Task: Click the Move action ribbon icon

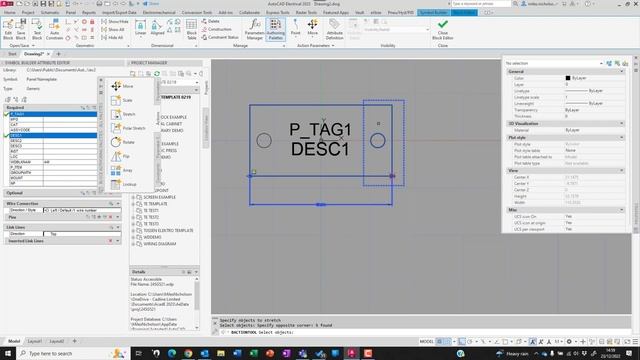Action: point(313,28)
